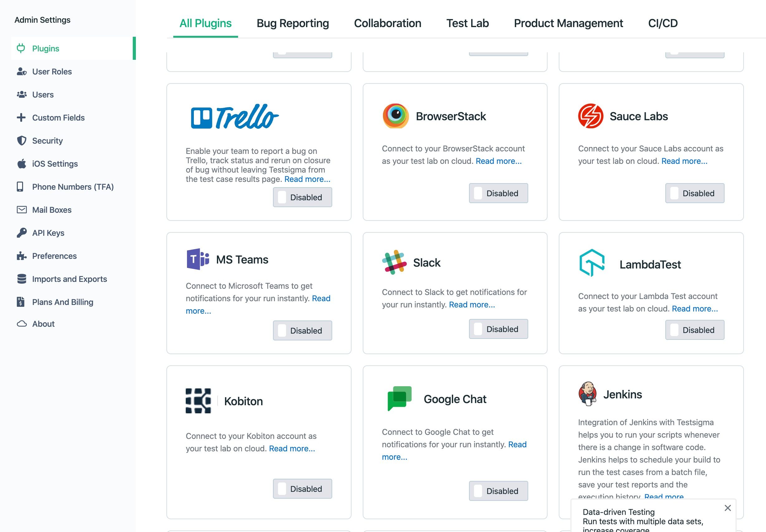Click the API Keys key icon

coord(22,233)
